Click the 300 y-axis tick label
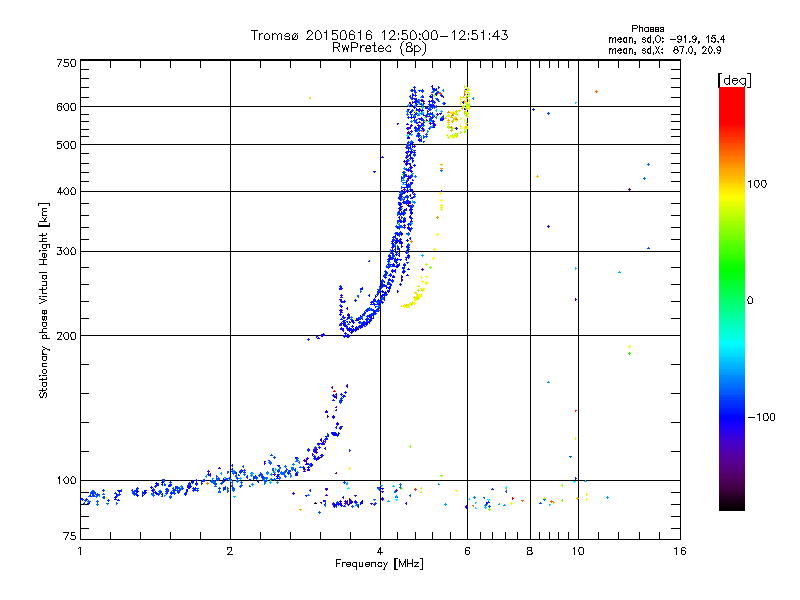 (x=66, y=252)
